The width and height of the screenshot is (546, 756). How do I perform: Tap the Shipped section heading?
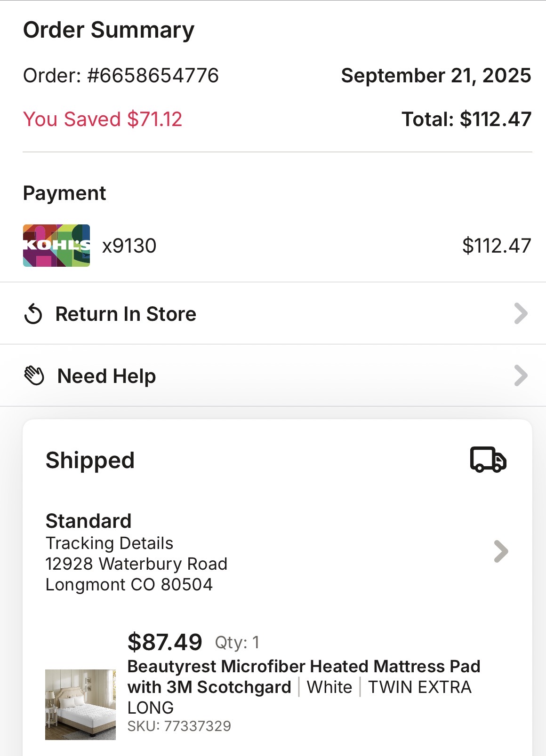[x=90, y=460]
